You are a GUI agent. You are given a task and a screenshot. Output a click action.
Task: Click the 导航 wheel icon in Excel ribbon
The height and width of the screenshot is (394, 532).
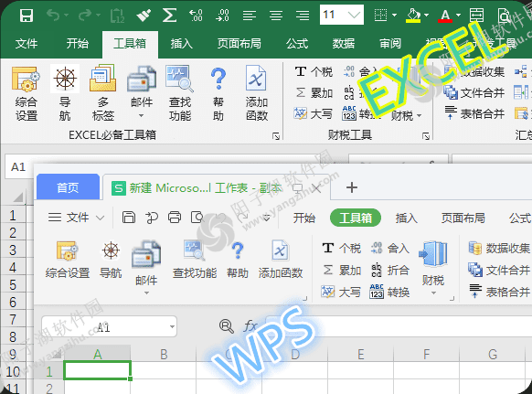click(65, 79)
